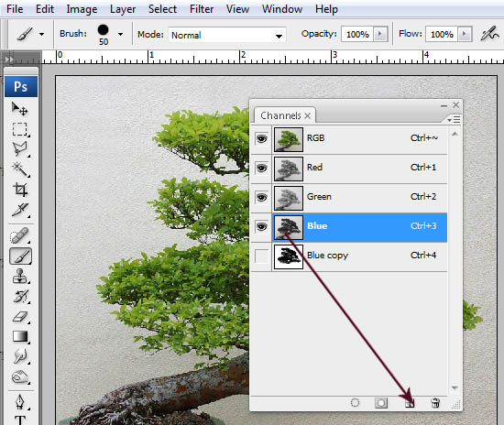Viewport: 504px width, 425px height.
Task: Click the Flow percentage field
Action: pos(442,34)
